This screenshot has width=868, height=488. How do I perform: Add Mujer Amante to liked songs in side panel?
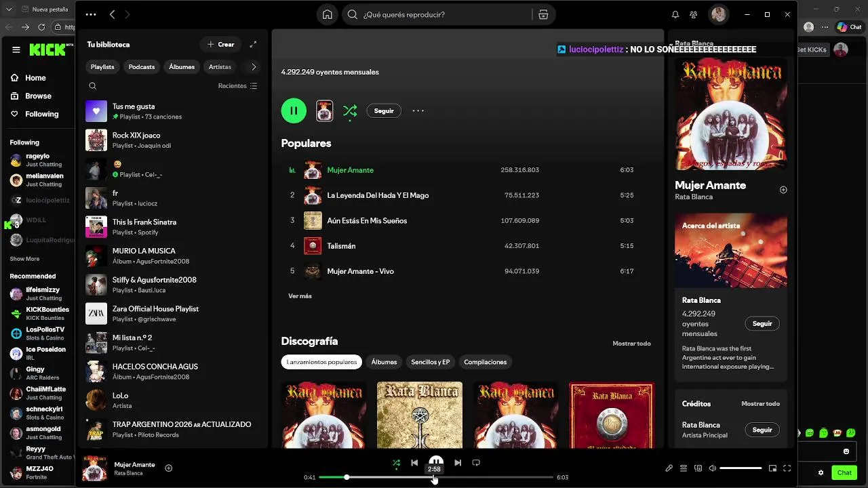(783, 190)
